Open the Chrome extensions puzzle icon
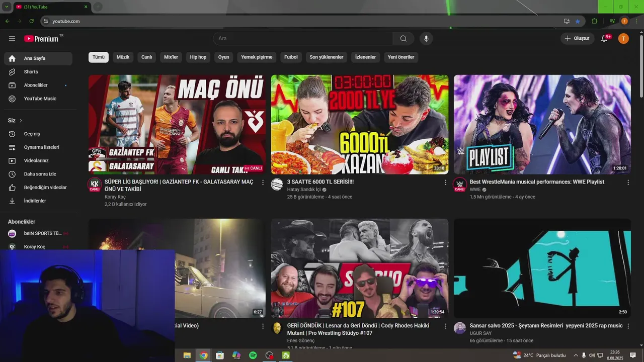This screenshot has width=644, height=362. point(595,21)
